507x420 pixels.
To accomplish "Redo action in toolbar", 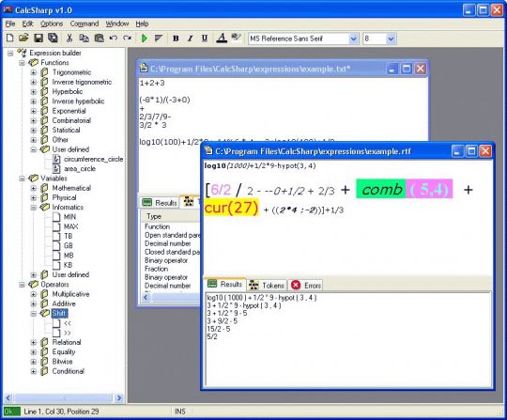I will [x=128, y=39].
